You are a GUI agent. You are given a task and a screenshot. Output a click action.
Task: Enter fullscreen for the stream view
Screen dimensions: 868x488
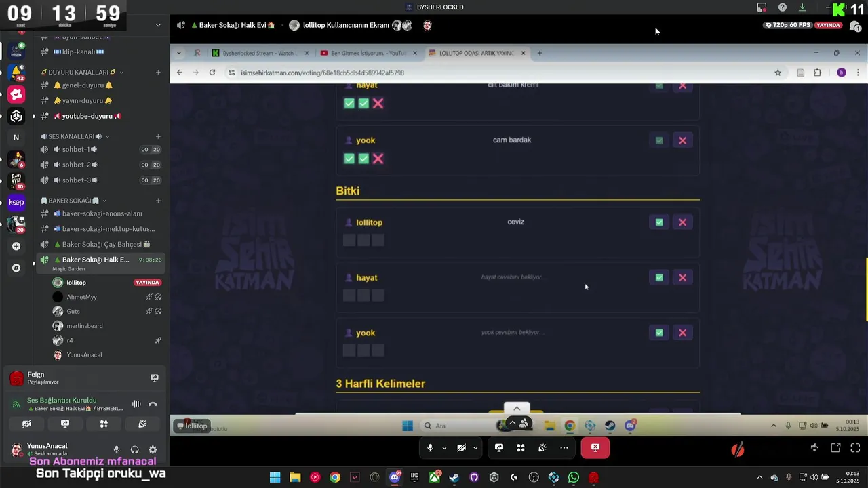coord(855,447)
